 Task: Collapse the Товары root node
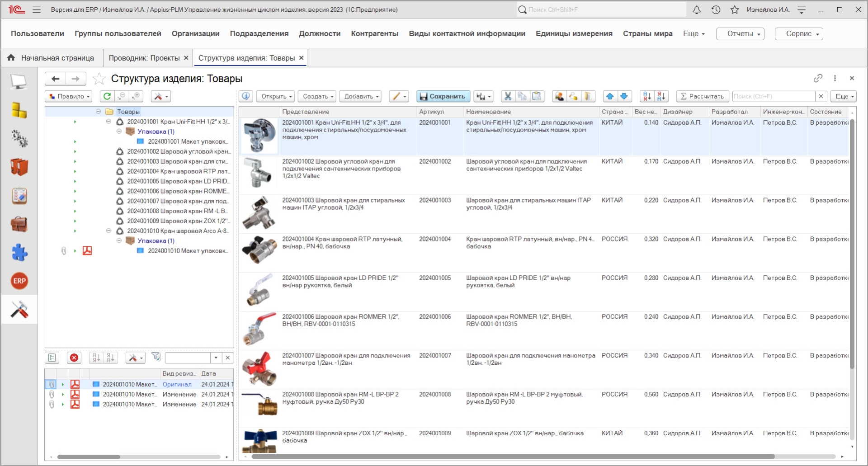pyautogui.click(x=98, y=112)
